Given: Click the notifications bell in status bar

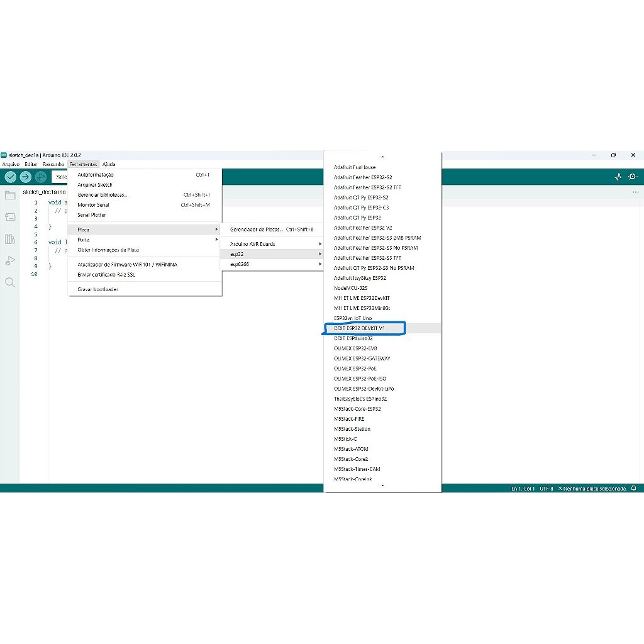Looking at the screenshot, I should pos(634,489).
